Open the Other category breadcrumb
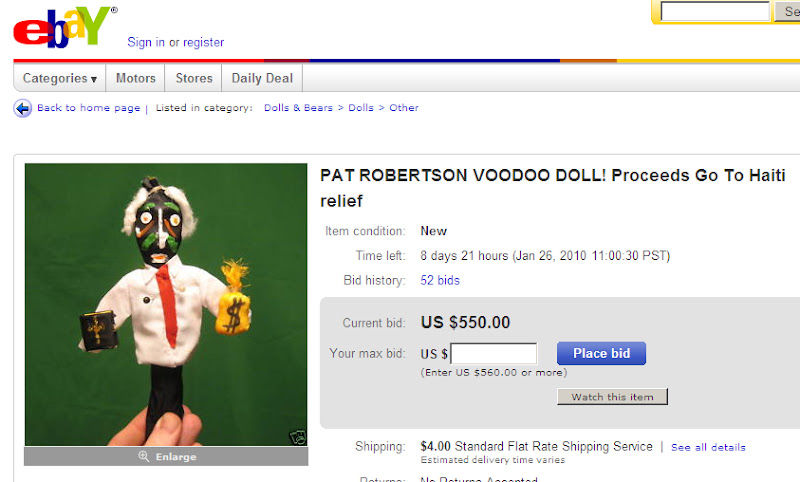800x482 pixels. [404, 108]
